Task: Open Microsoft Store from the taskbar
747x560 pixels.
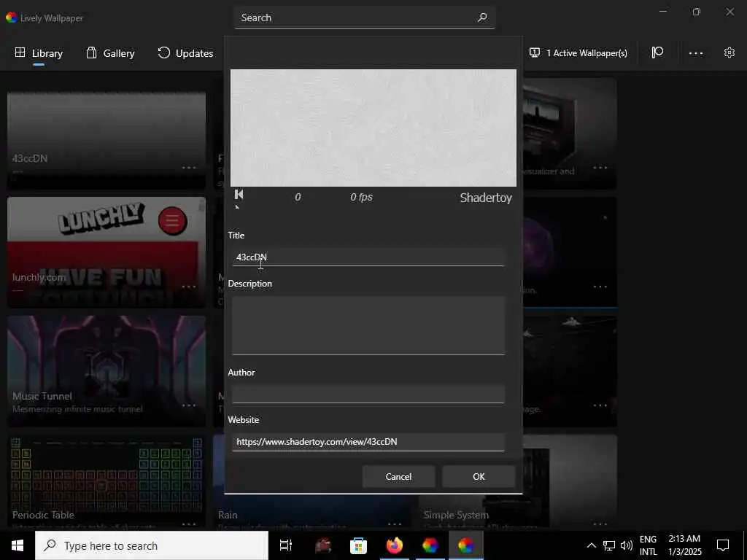Action: point(358,545)
